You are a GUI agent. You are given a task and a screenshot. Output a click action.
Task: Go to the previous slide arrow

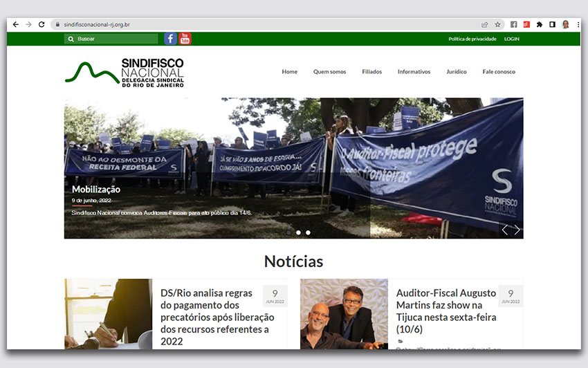[505, 230]
